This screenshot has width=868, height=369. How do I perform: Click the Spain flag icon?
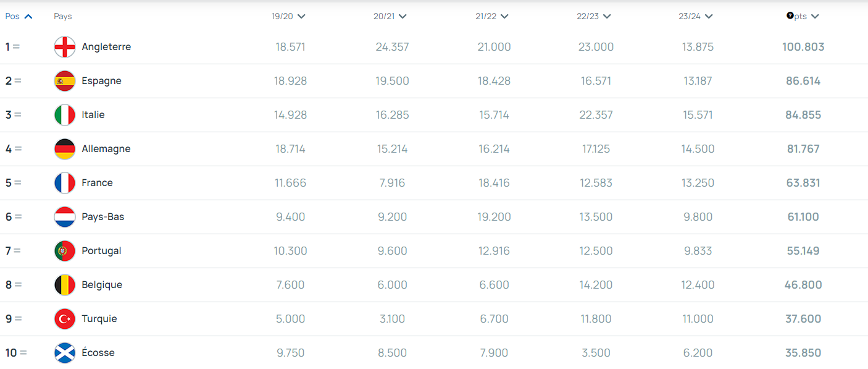[65, 81]
